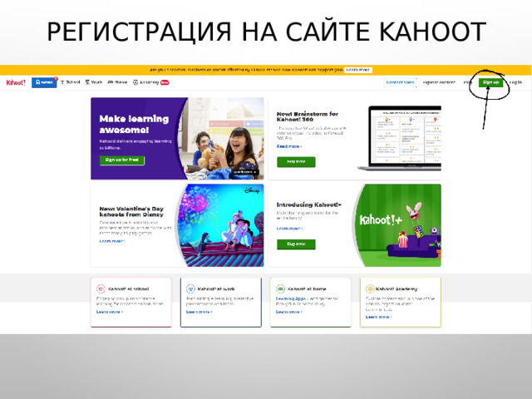532x399 pixels.
Task: Click Sign up for free button
Action: [x=122, y=160]
